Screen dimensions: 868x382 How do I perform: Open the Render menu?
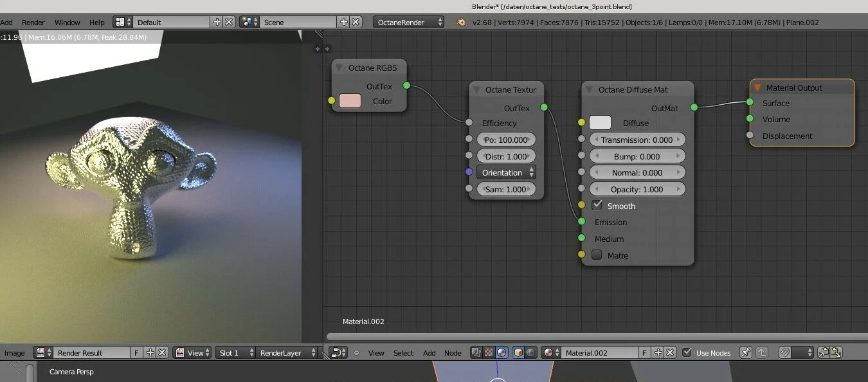point(33,22)
